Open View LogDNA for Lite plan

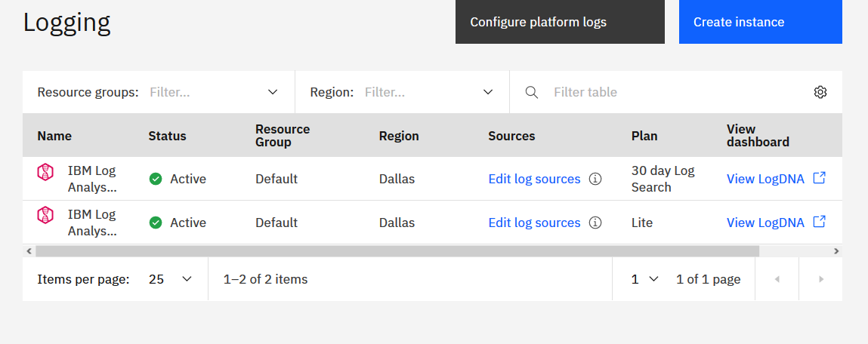click(765, 223)
